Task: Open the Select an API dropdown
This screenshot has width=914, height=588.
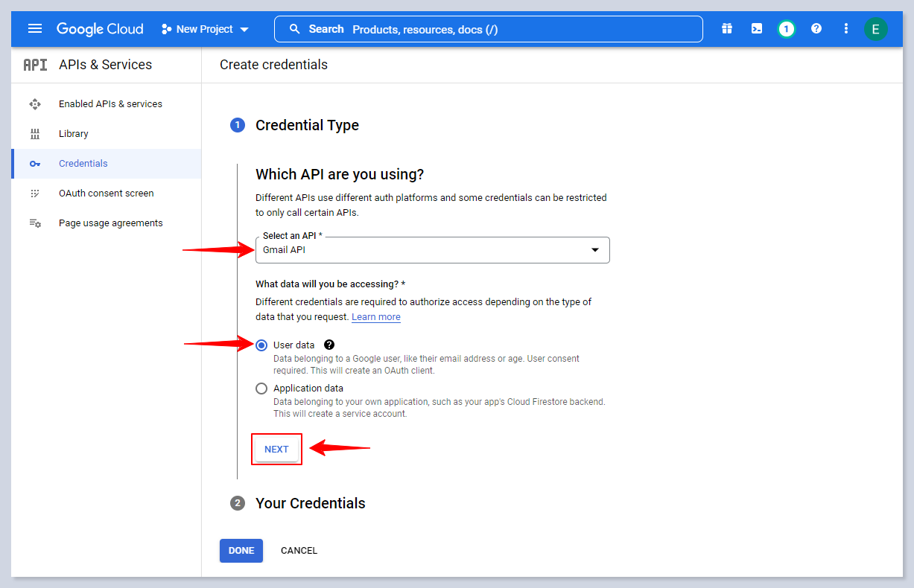Action: [432, 250]
